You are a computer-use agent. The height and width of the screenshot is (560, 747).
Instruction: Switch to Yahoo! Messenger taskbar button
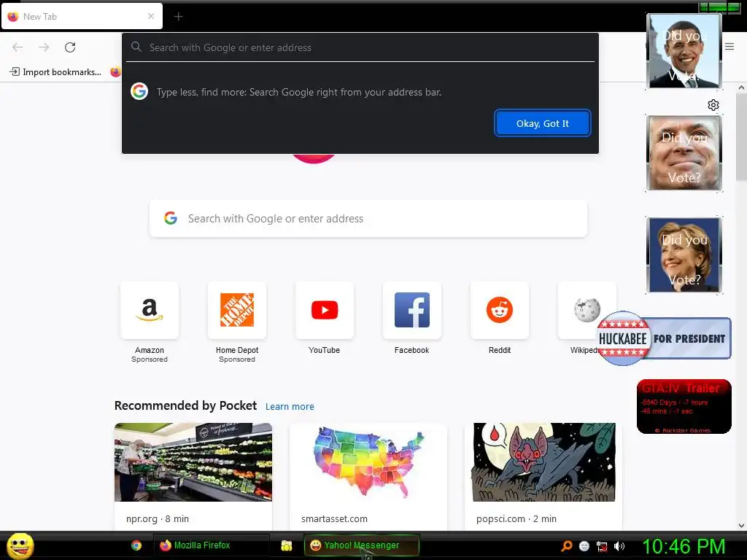(362, 545)
